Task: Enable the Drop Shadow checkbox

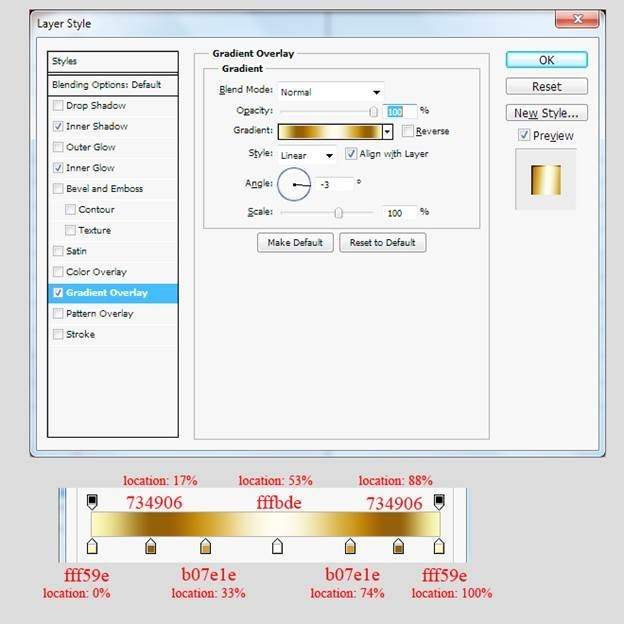Action: (x=58, y=106)
